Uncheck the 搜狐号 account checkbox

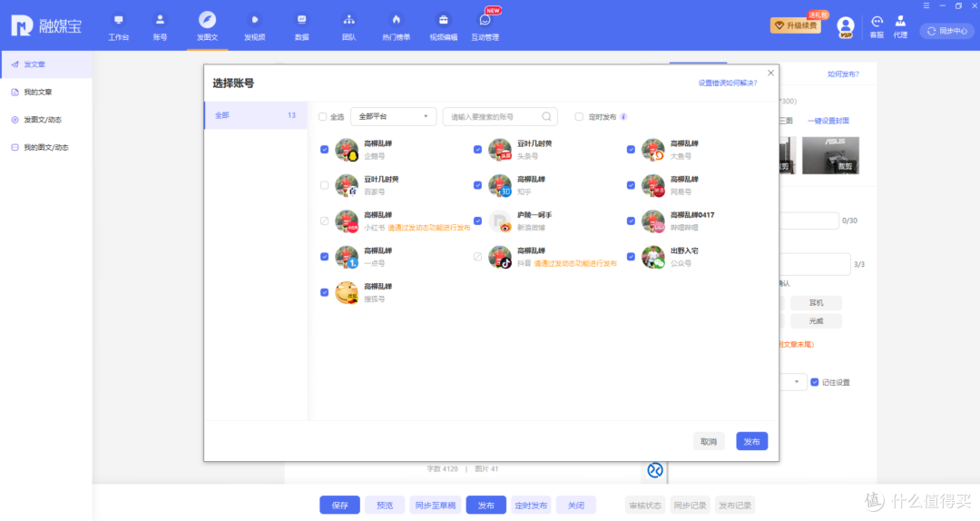pos(324,292)
